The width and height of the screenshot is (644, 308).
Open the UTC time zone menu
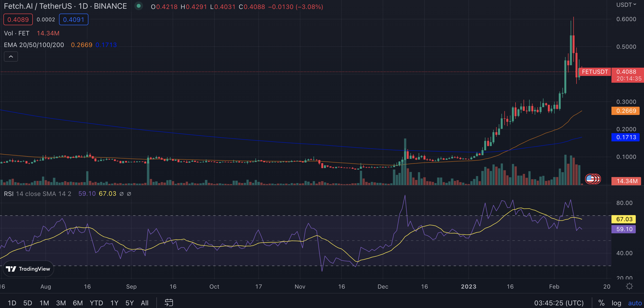(559, 303)
